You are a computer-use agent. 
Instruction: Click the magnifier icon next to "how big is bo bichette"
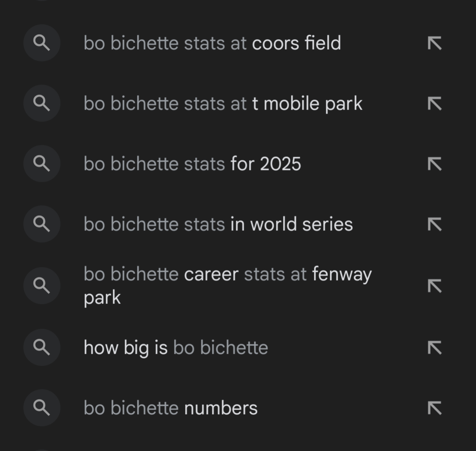pos(41,347)
